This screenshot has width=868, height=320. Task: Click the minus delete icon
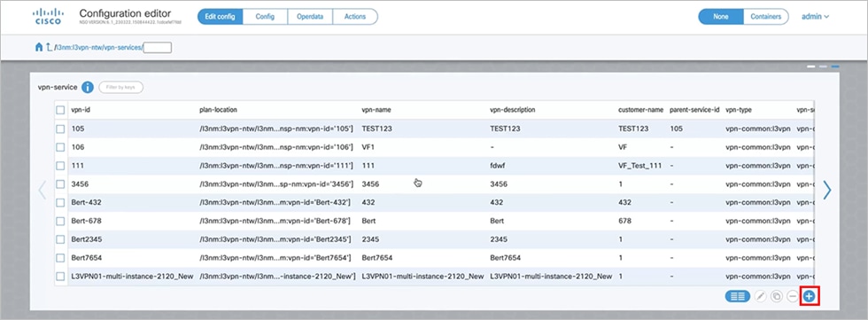pos(792,296)
